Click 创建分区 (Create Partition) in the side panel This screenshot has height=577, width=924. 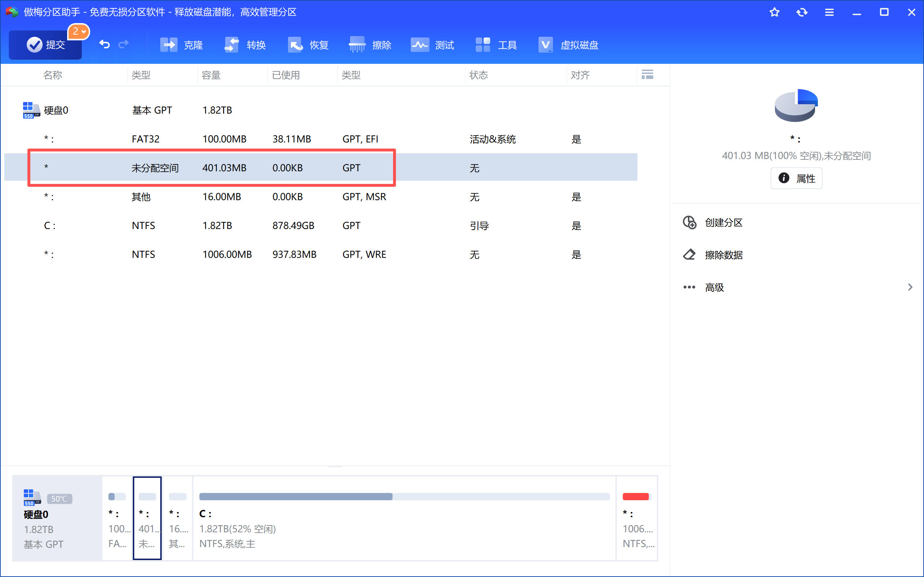coord(723,223)
